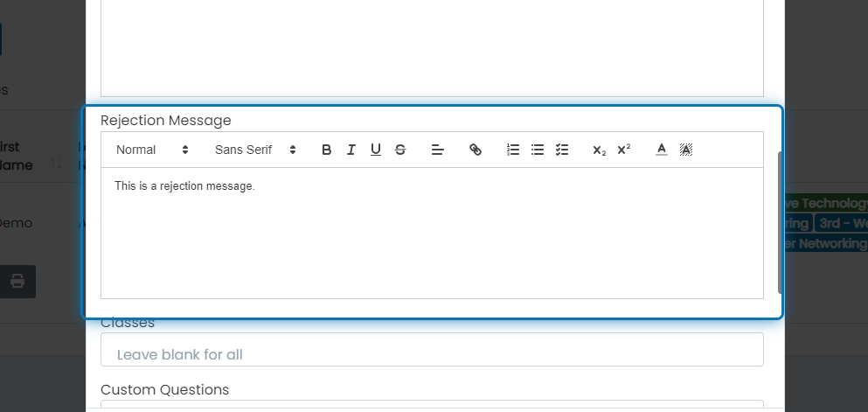Apply superscript formatting

coord(624,150)
